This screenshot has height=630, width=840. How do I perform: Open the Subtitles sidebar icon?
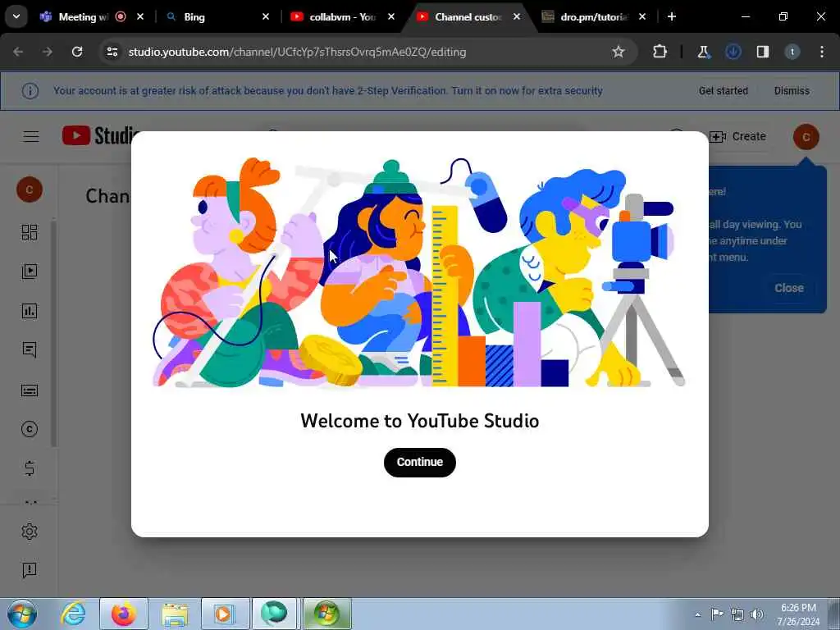click(30, 390)
